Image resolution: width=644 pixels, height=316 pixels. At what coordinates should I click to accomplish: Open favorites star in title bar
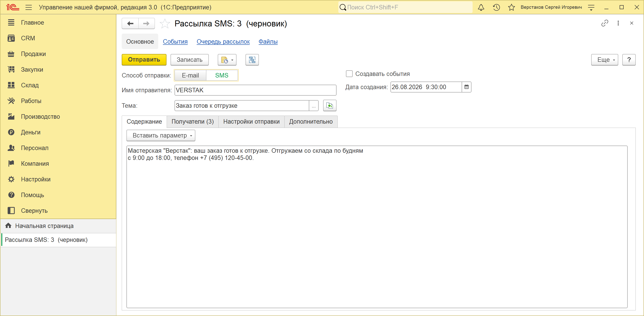tap(512, 7)
